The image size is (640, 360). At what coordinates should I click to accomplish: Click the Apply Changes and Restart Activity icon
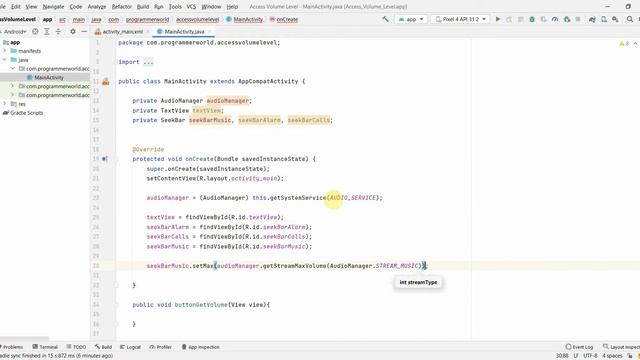[x=509, y=19]
